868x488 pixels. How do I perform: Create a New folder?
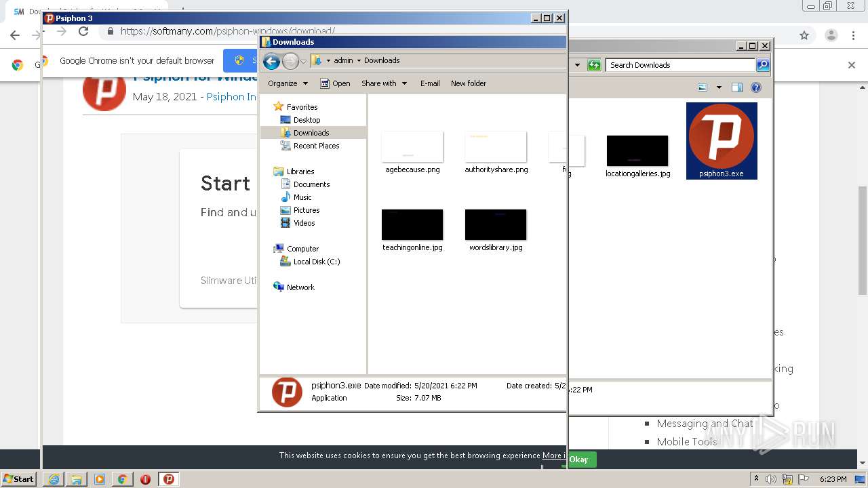pos(469,83)
